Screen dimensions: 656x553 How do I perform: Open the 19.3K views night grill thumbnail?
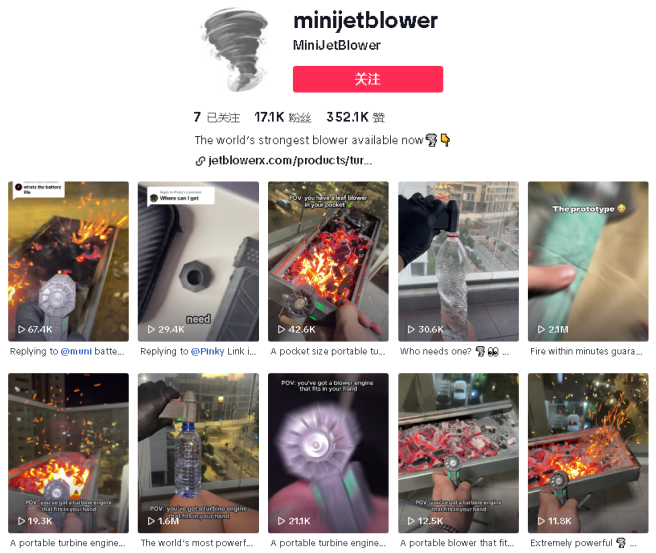coord(68,453)
